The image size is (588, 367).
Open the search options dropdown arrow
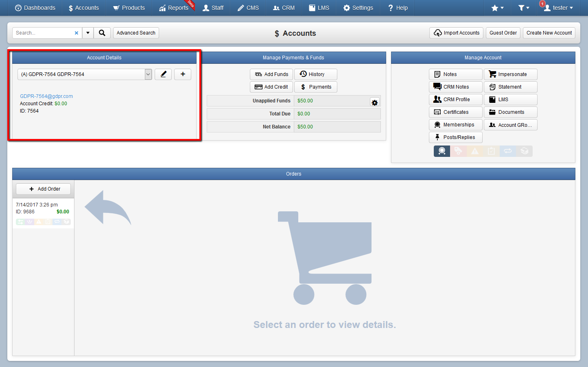(88, 33)
